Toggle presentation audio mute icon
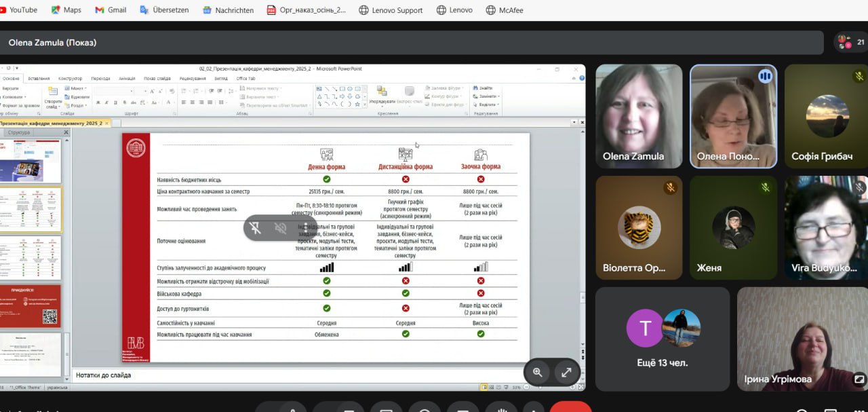This screenshot has width=868, height=412. click(281, 228)
